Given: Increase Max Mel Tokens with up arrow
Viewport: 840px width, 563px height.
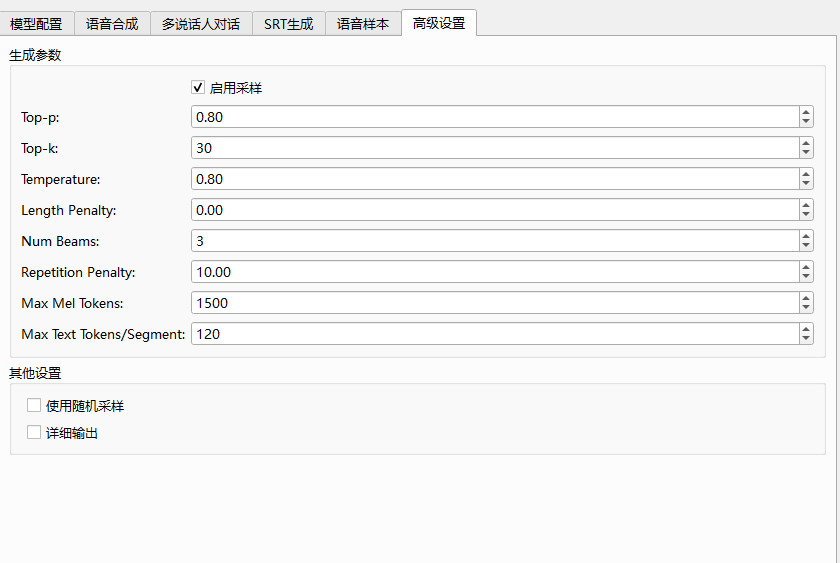Looking at the screenshot, I should (x=806, y=298).
